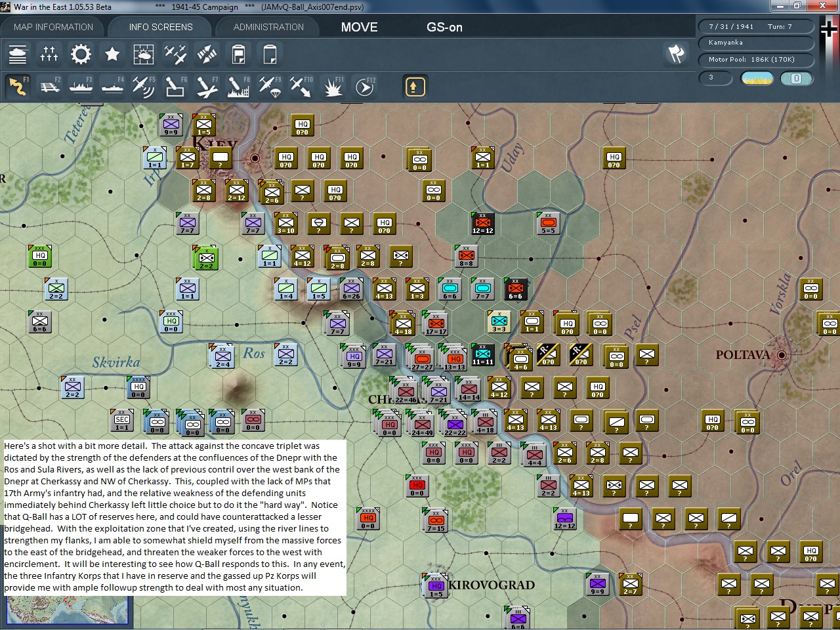Screen dimensions: 840x630
Task: Select Naval Transport mode F3
Action: [x=81, y=87]
